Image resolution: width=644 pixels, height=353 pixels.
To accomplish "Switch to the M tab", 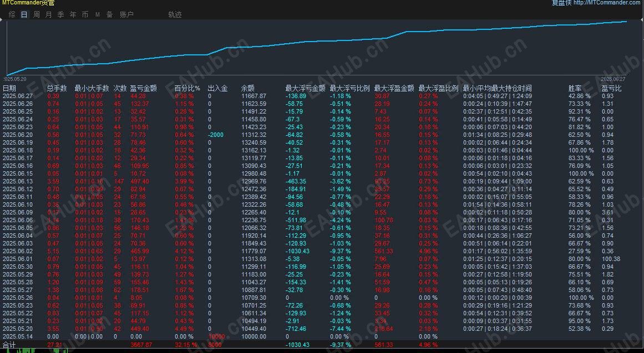I will click(97, 14).
